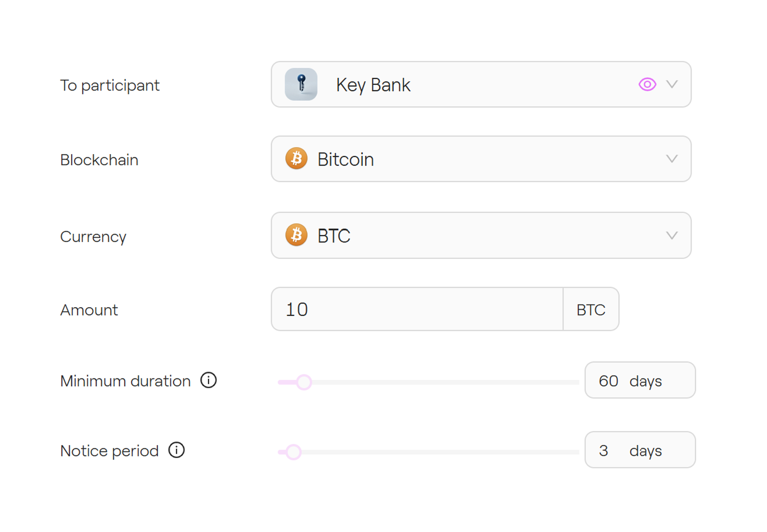The height and width of the screenshot is (532, 767).
Task: Select the BTC currency field text
Action: [x=334, y=236]
